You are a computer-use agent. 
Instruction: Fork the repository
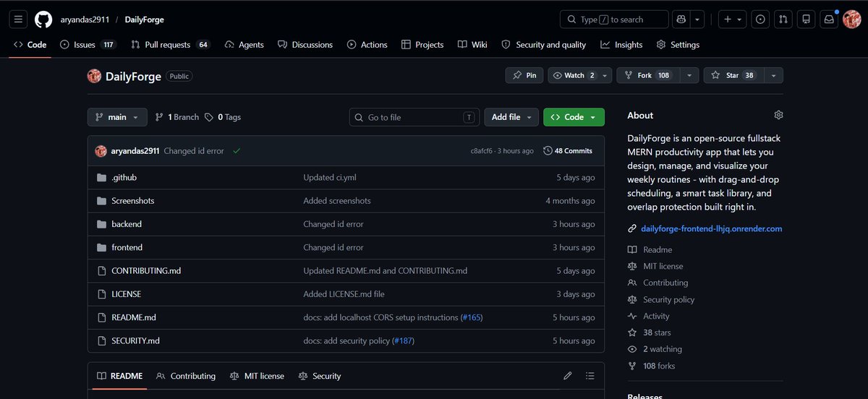648,75
